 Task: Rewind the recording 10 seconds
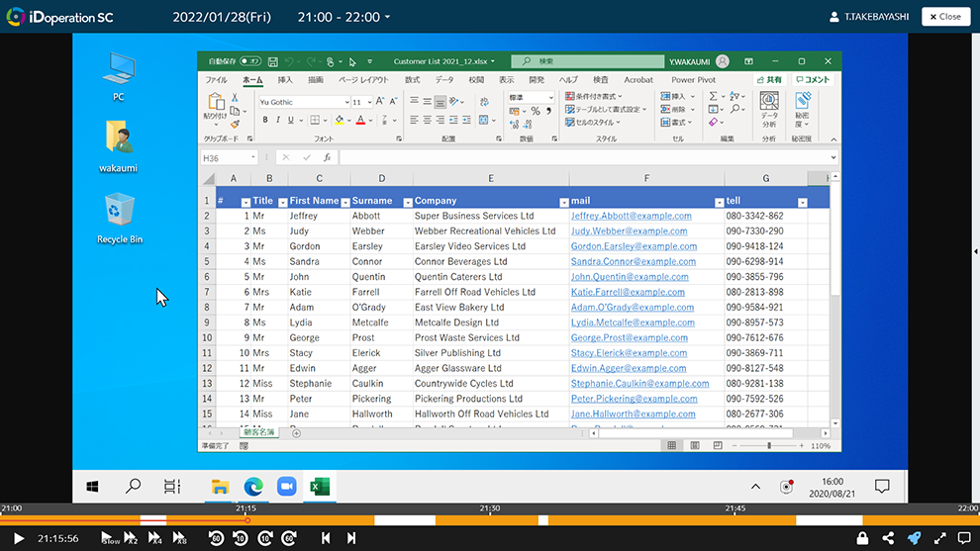point(241,538)
